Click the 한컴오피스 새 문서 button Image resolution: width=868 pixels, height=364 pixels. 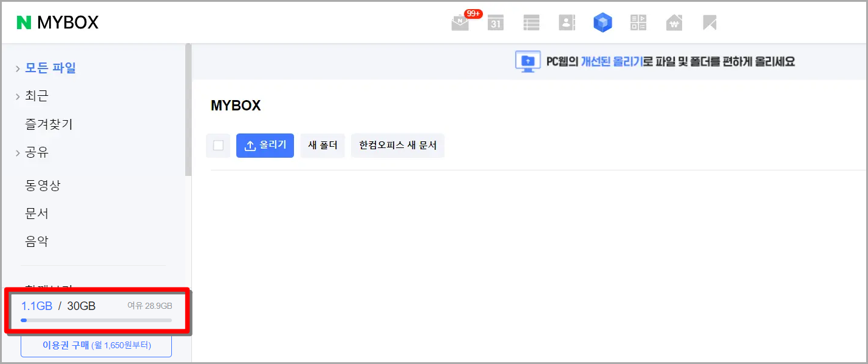point(398,146)
